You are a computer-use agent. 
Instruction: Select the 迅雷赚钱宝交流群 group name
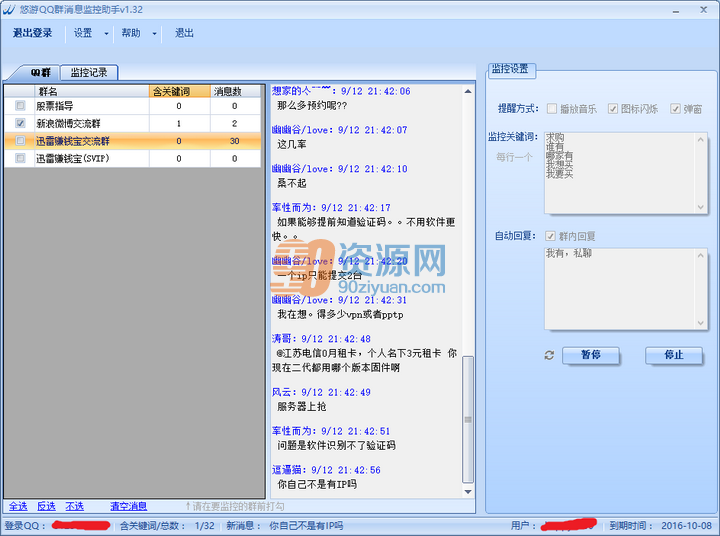(73, 141)
